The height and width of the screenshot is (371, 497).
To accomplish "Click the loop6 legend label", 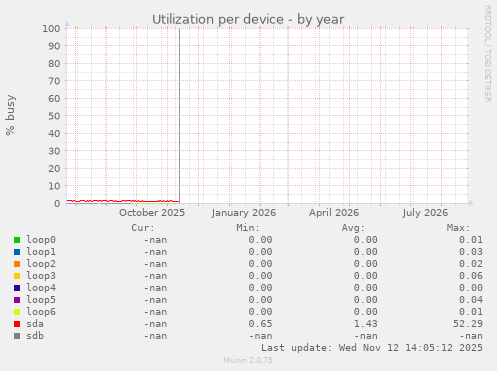I will pos(41,312).
